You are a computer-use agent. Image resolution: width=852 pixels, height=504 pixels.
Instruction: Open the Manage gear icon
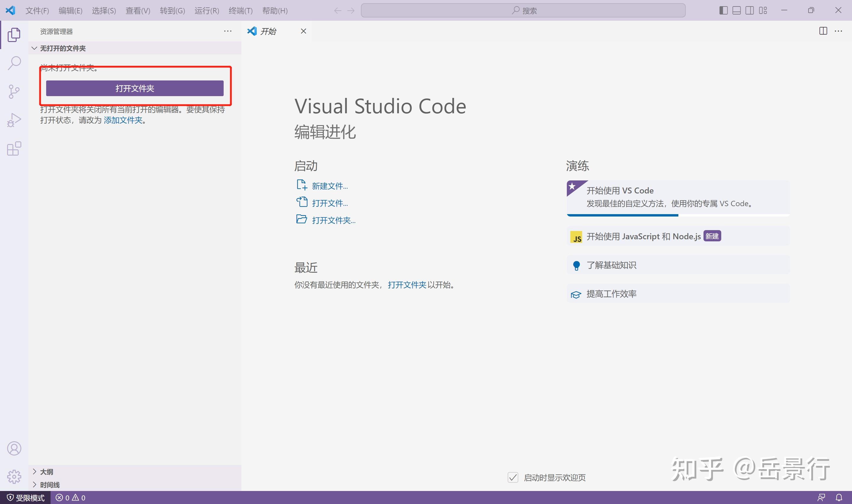(x=14, y=477)
